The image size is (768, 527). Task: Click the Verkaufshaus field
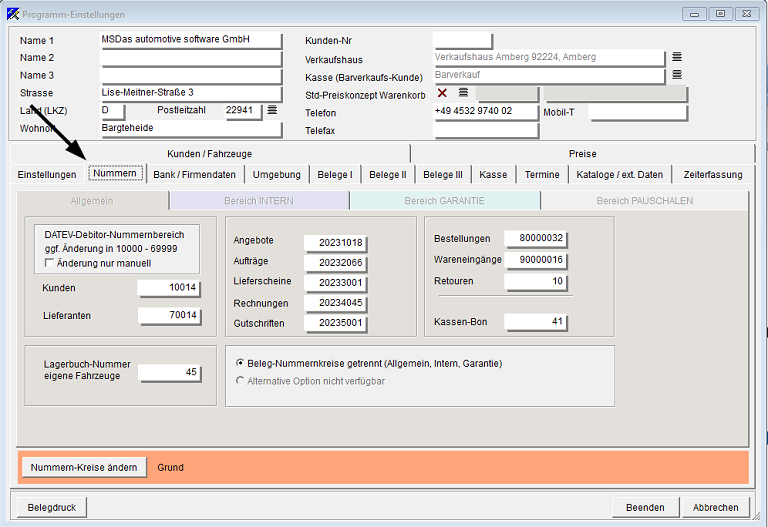coord(549,58)
